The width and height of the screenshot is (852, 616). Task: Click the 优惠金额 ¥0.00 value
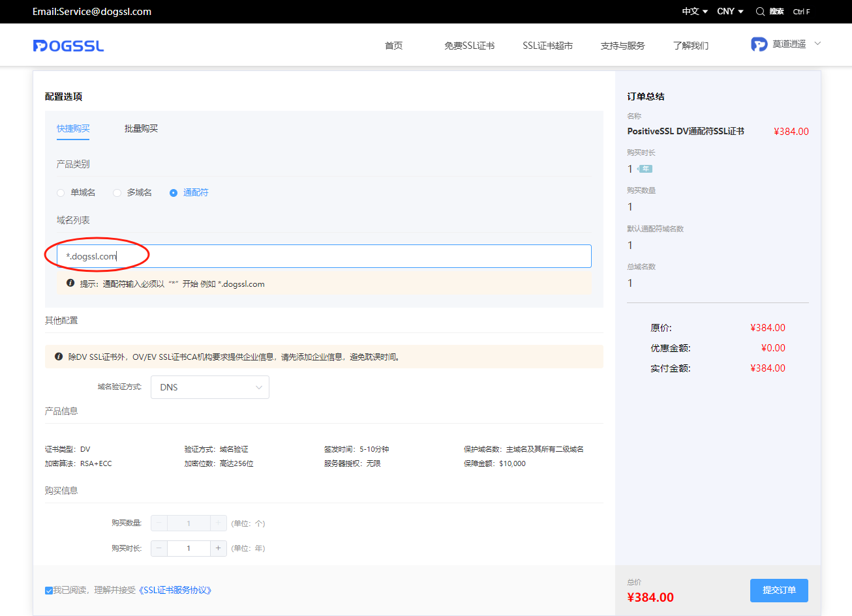(773, 348)
